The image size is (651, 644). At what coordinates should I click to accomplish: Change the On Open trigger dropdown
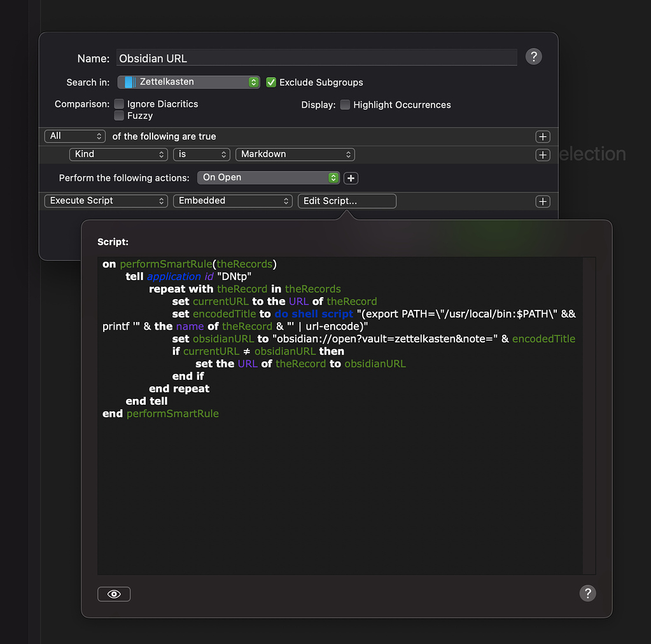(268, 178)
